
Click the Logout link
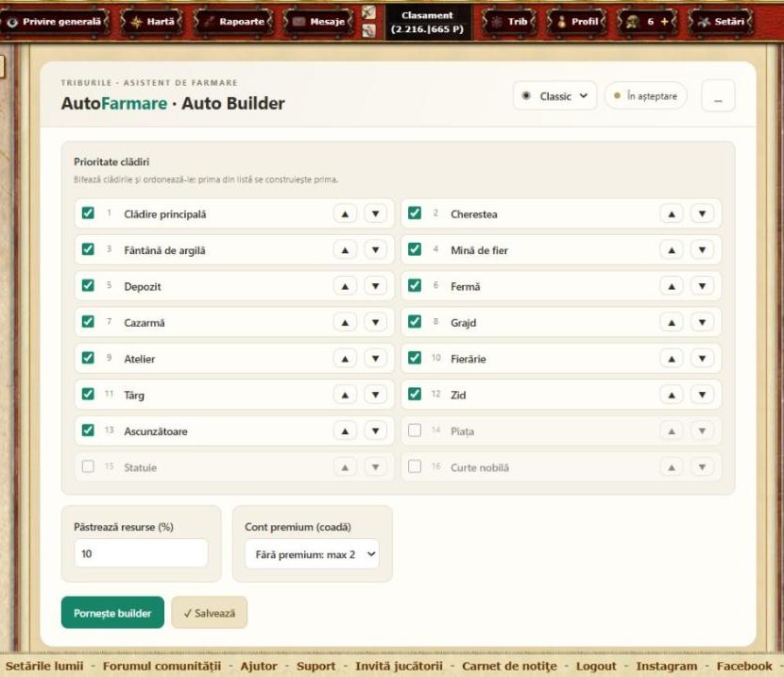[596, 666]
